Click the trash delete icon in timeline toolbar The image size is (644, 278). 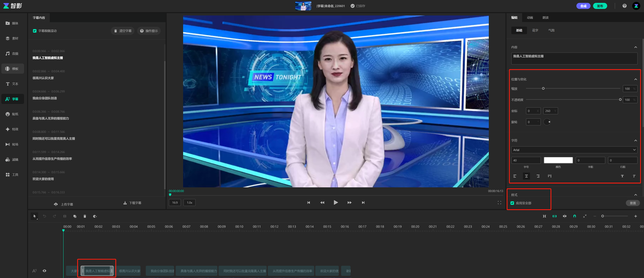pyautogui.click(x=85, y=216)
